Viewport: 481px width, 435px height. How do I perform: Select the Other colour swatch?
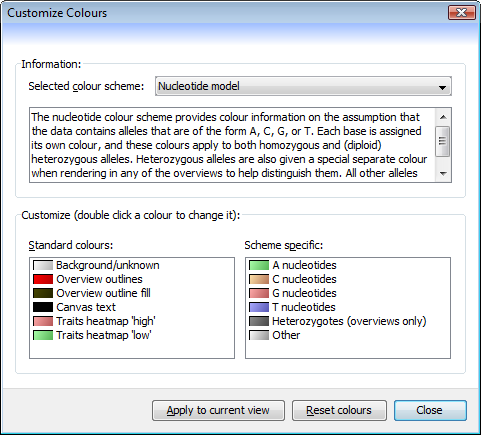click(x=259, y=335)
